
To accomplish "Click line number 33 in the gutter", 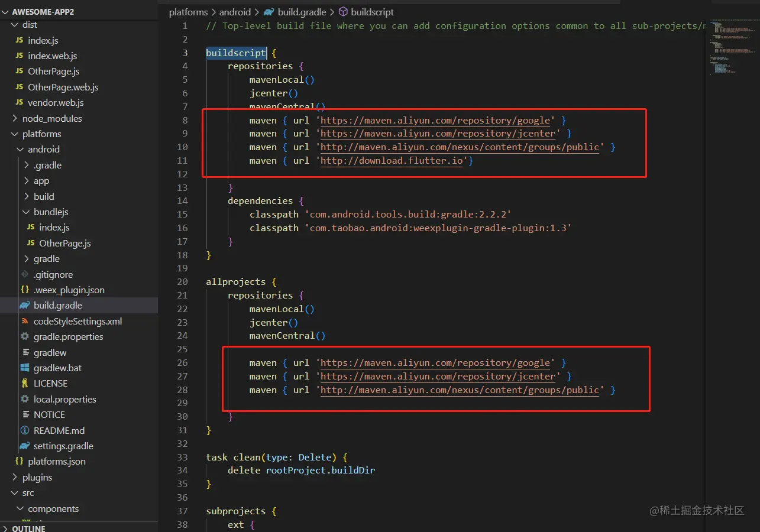I will (182, 458).
